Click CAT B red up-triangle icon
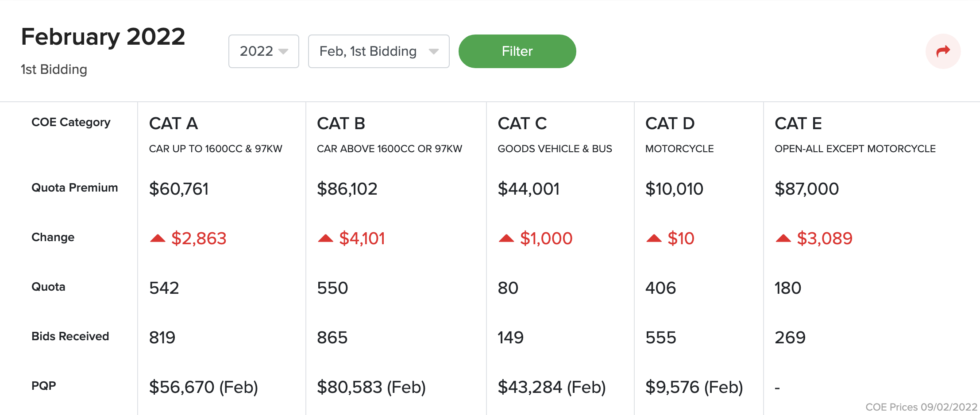This screenshot has height=415, width=980. click(325, 238)
